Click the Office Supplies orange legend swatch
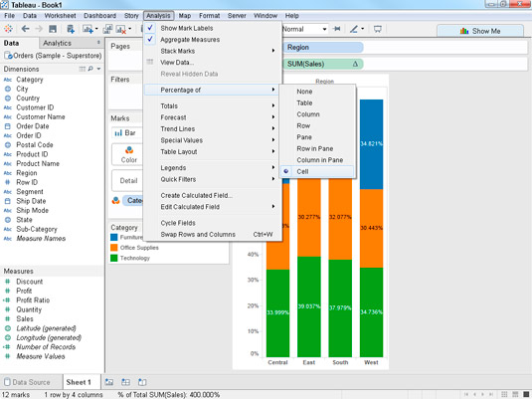 [x=114, y=248]
